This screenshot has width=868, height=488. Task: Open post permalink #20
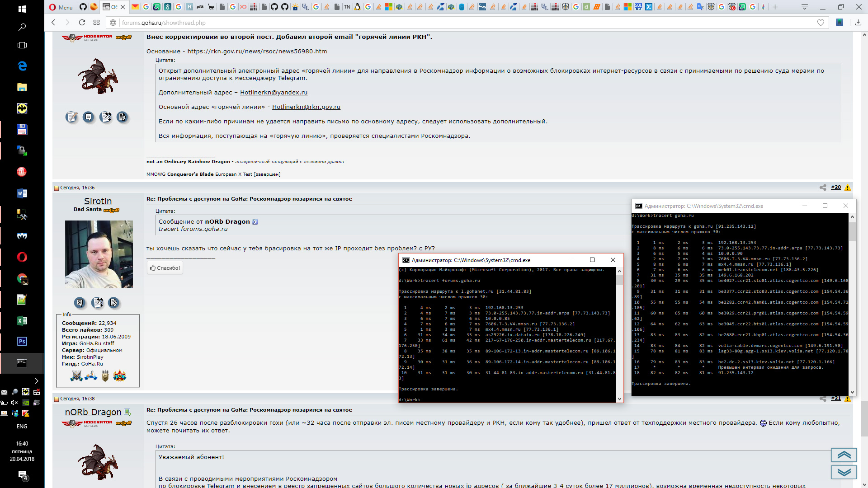pos(836,187)
